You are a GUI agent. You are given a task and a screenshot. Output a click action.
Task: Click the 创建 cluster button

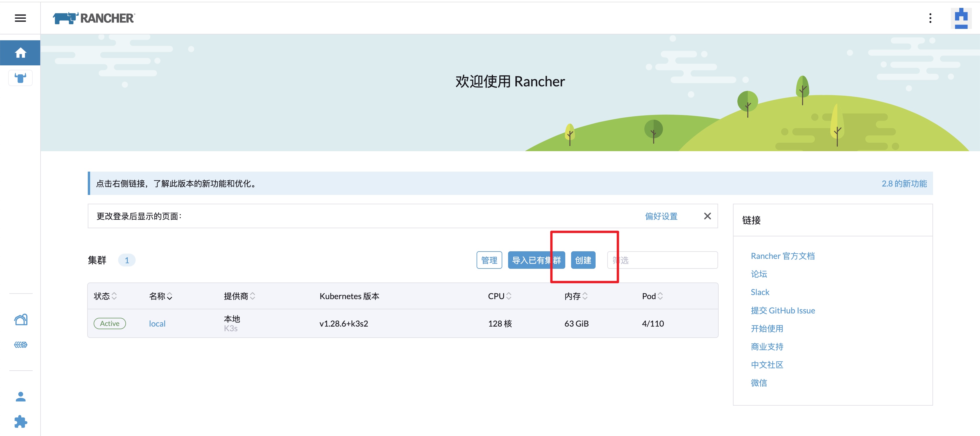pos(583,260)
